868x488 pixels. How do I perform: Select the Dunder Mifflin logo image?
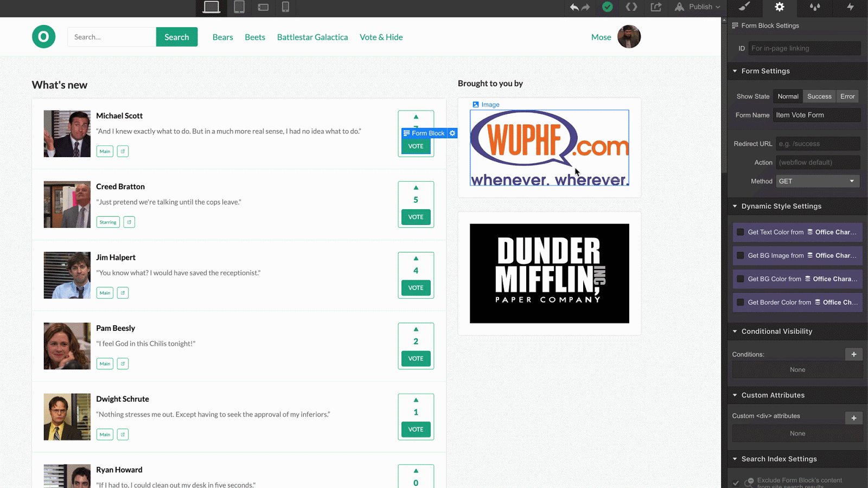[550, 273]
